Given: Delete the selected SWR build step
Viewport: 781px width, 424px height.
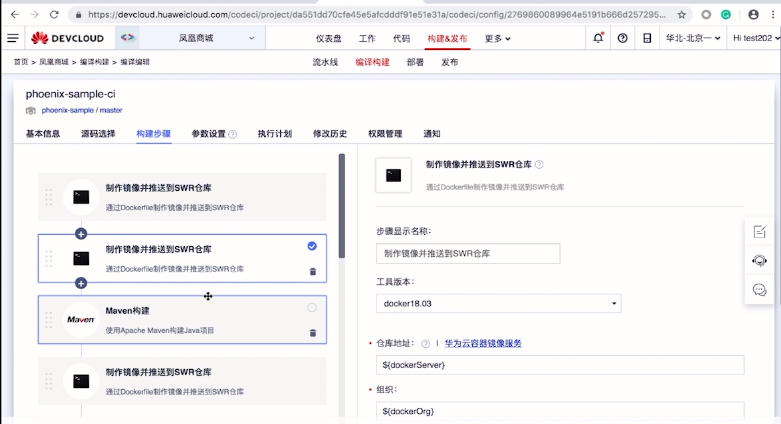Looking at the screenshot, I should point(313,272).
